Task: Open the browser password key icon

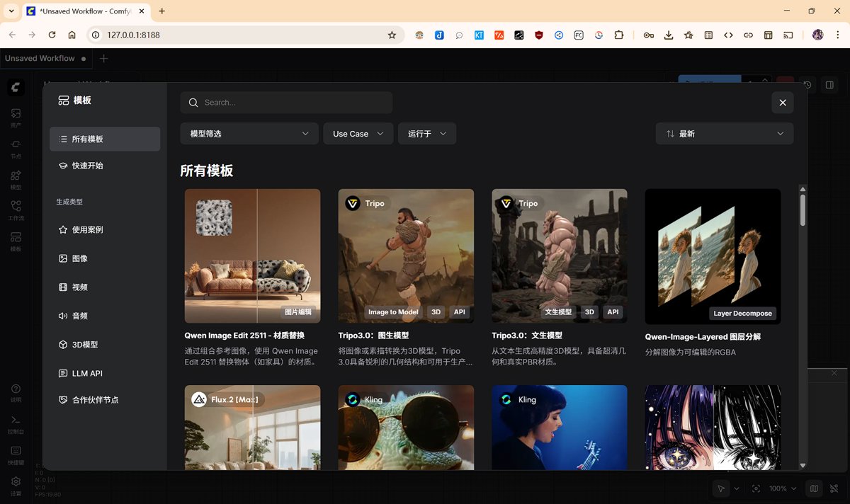Action: point(648,35)
